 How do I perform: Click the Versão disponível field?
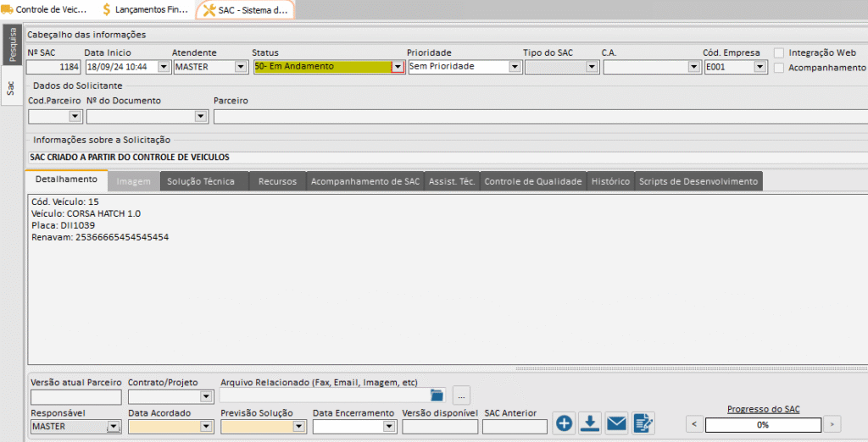click(x=440, y=427)
